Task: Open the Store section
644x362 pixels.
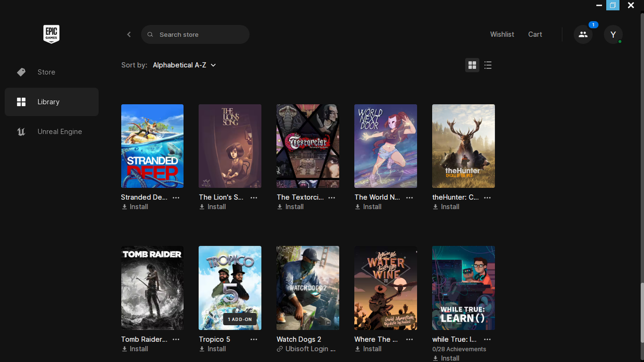Action: tap(52, 72)
